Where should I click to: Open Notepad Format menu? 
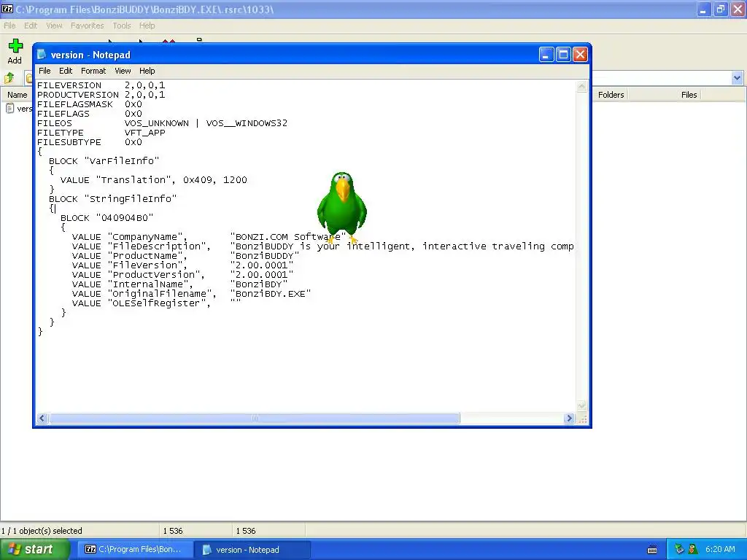coord(93,71)
